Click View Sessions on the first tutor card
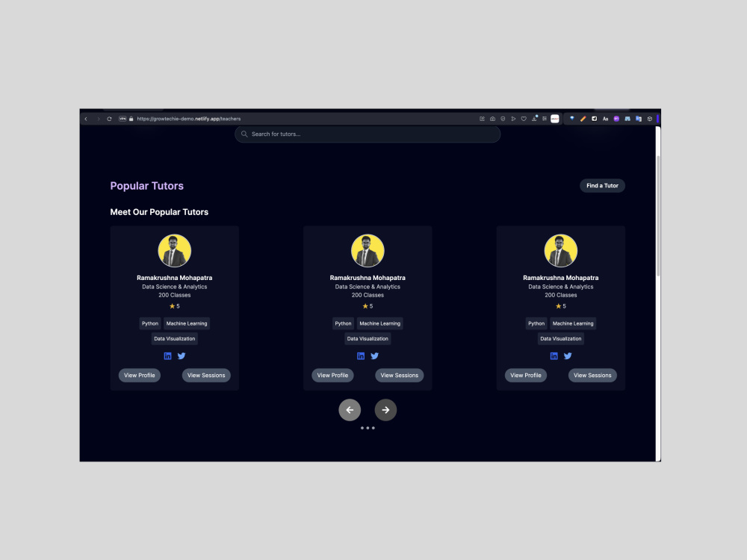The image size is (747, 560). click(206, 376)
